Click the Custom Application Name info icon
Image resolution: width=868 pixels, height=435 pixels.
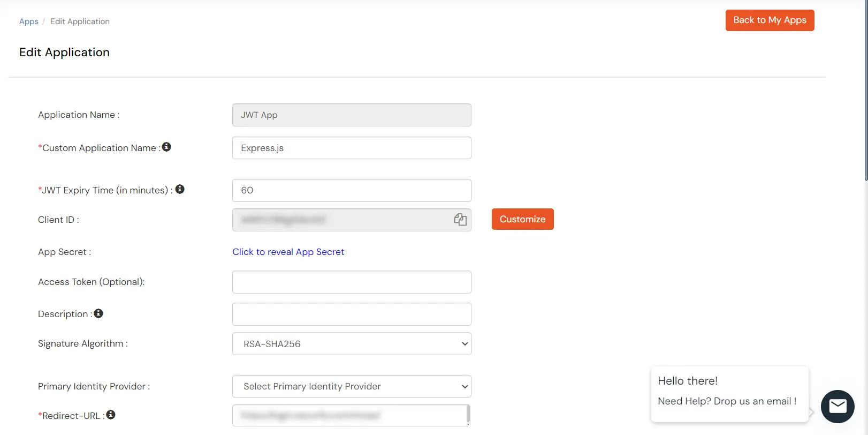[x=166, y=147]
